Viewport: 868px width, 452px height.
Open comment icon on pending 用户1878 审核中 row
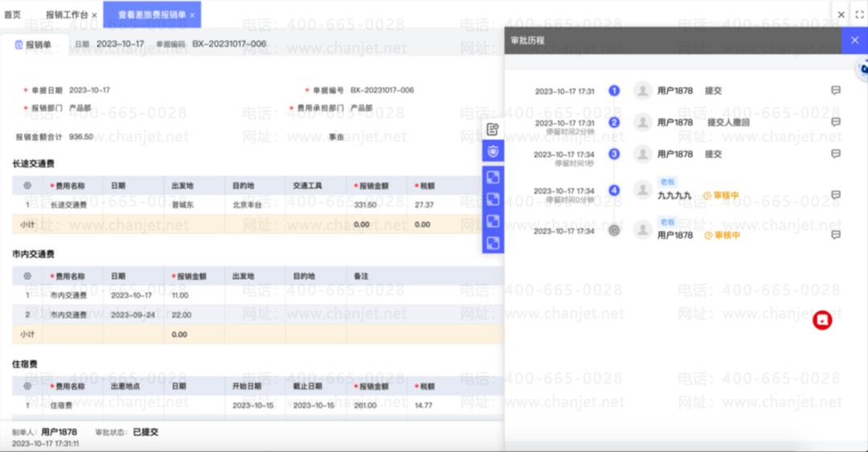836,235
